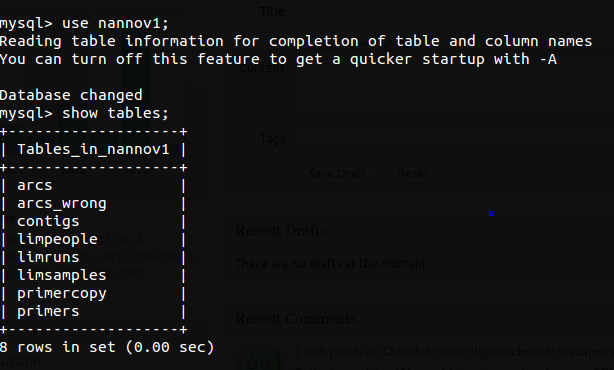The image size is (614, 370).
Task: Click the Recent Drafts heading
Action: tap(281, 231)
